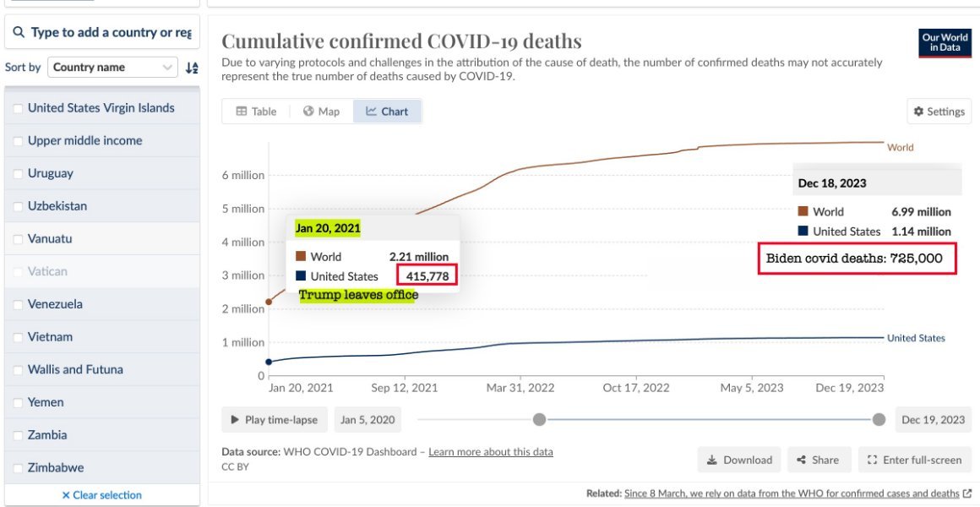This screenshot has width=980, height=507.
Task: Toggle sort direction icon beside Country name
Action: pyautogui.click(x=192, y=68)
